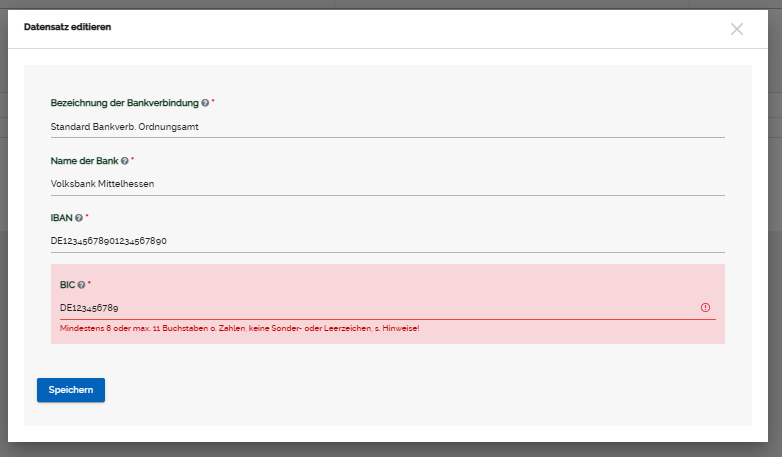Screen dimensions: 782x457
Task: Click the required asterisk next to IBAN
Action: point(87,216)
